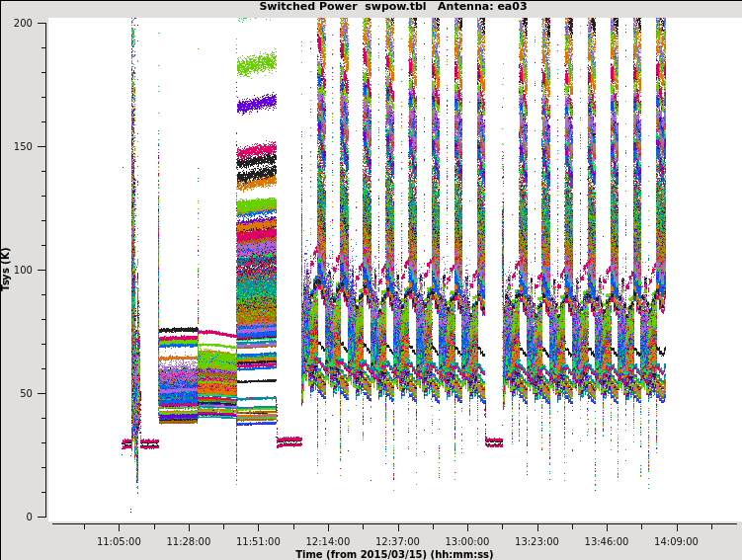Image resolution: width=742 pixels, height=560 pixels.
Task: Click the Time x-axis label text
Action: tap(393, 554)
